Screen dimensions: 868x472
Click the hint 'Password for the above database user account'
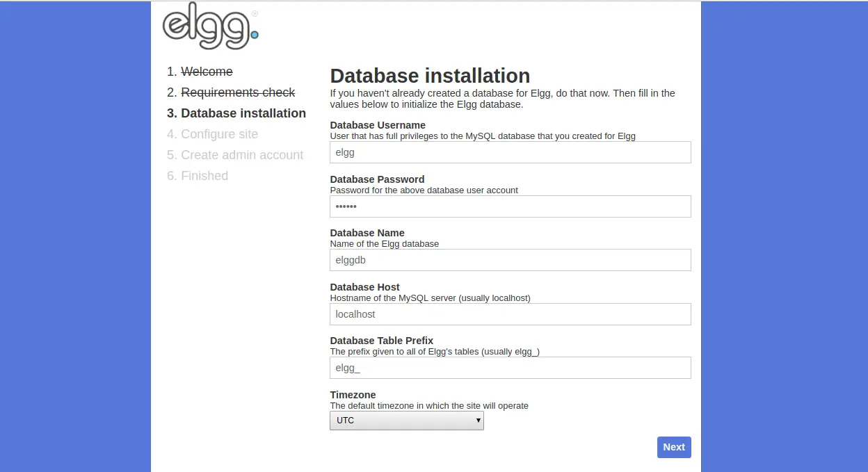pyautogui.click(x=424, y=190)
